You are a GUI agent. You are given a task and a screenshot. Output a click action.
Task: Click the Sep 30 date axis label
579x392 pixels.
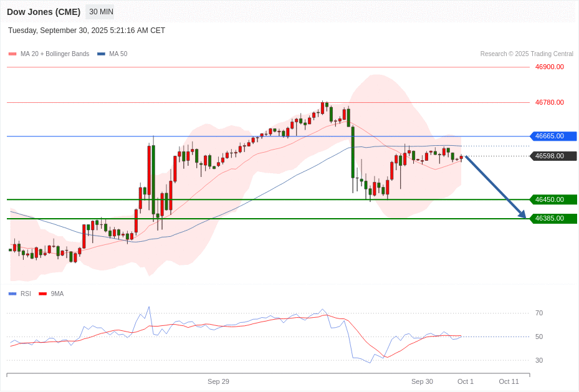tap(422, 381)
